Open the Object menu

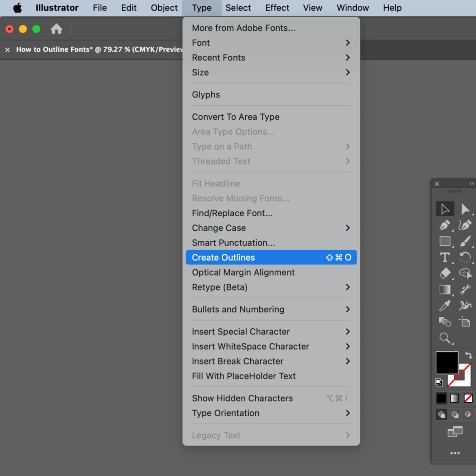(x=164, y=8)
